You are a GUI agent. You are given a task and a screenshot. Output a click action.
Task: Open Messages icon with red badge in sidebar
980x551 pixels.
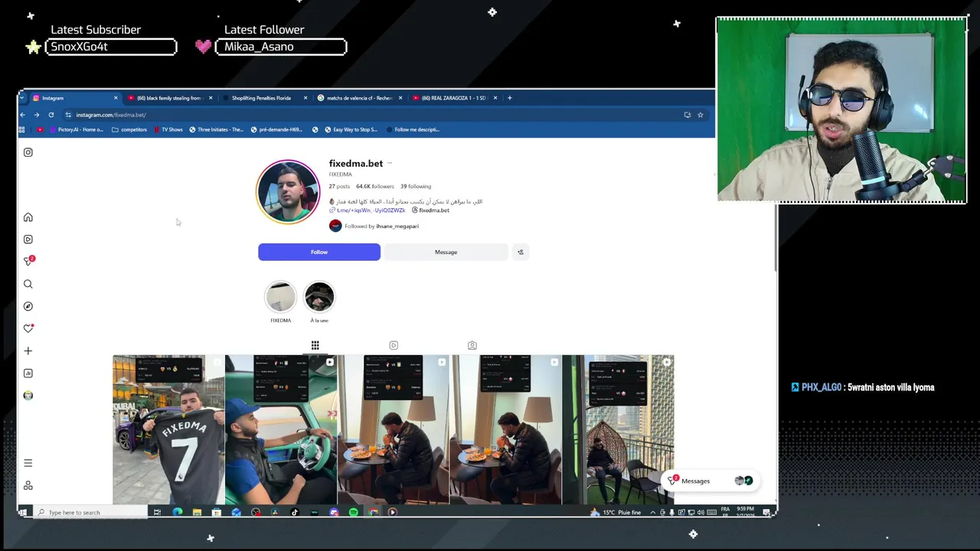(x=28, y=261)
